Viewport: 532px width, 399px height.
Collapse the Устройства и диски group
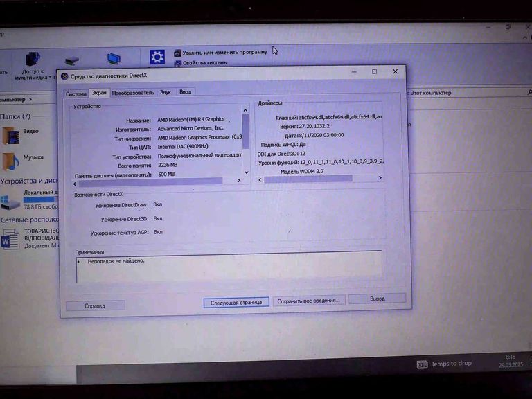(x=29, y=181)
